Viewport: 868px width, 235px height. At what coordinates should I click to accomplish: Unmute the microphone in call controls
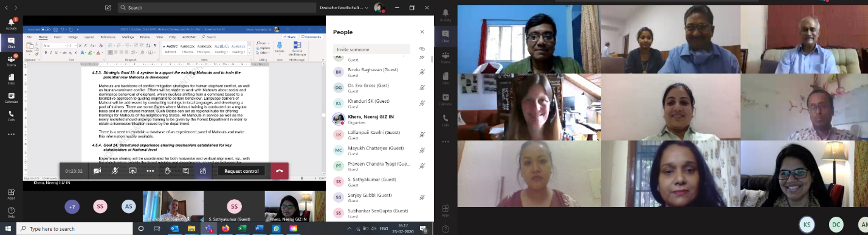pyautogui.click(x=115, y=171)
